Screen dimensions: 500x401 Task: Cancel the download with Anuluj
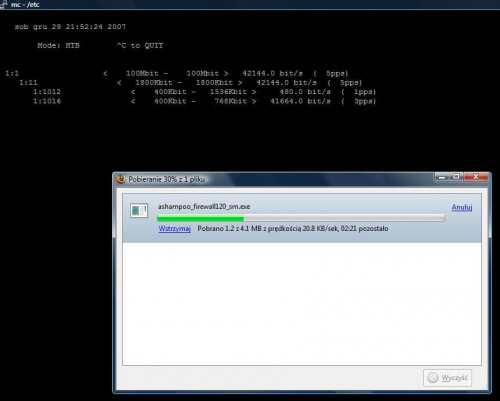(x=462, y=207)
